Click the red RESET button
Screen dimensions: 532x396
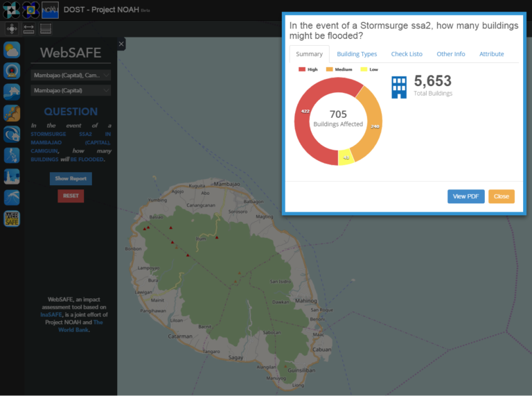(71, 196)
